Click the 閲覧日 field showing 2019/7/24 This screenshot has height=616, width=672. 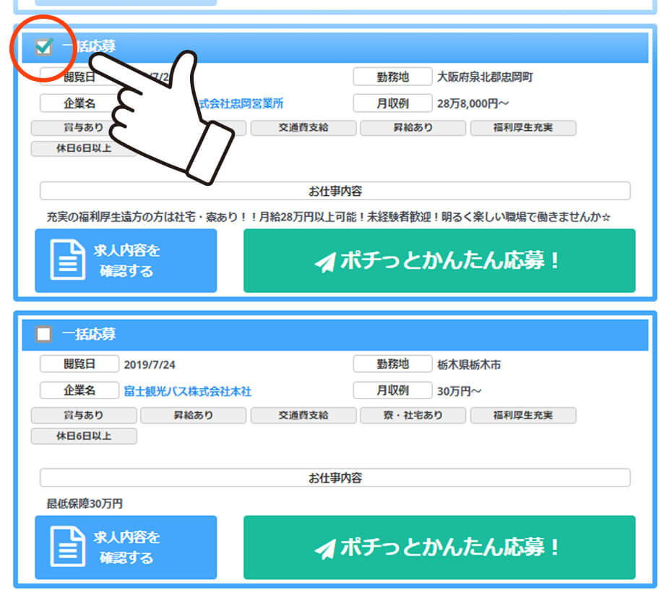pos(79,364)
